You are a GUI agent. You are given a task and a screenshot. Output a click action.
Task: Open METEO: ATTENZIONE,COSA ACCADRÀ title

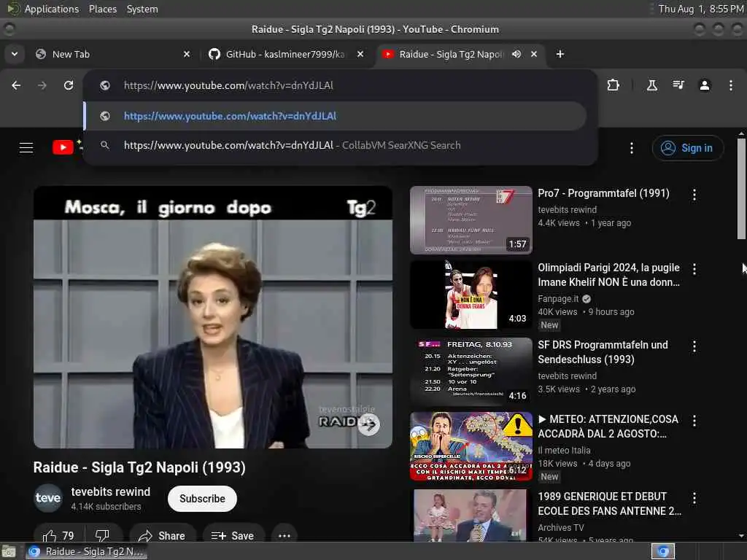(608, 426)
